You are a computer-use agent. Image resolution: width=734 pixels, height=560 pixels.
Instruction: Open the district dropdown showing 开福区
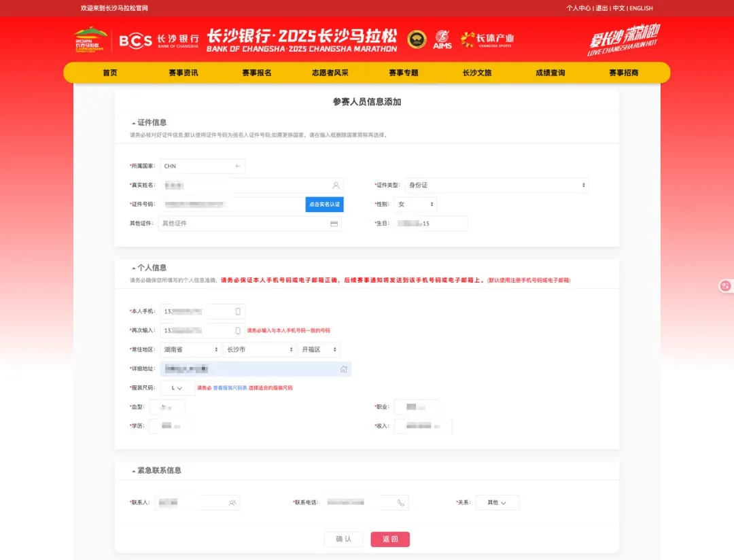point(319,350)
